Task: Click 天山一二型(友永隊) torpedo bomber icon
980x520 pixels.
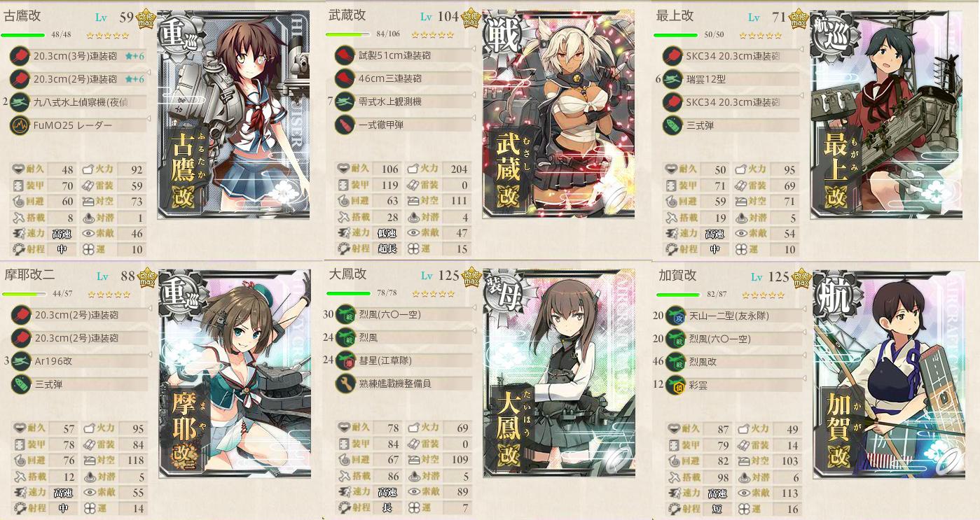Action: [x=675, y=316]
